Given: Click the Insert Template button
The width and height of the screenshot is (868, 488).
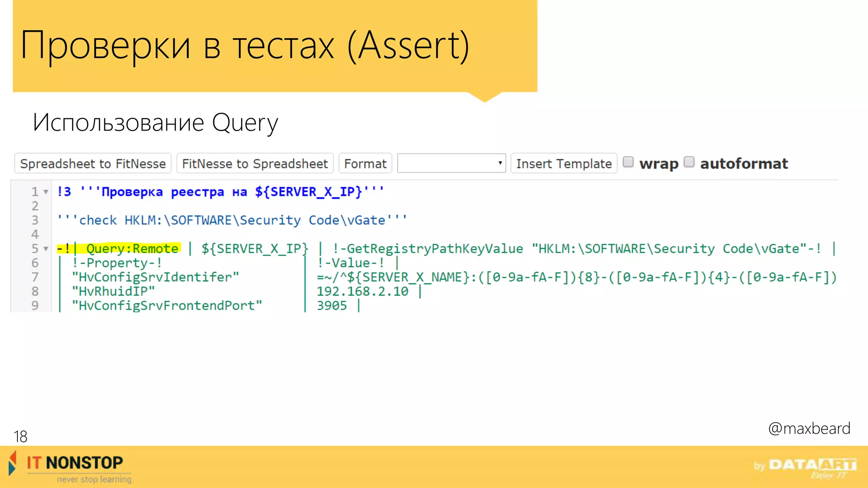Looking at the screenshot, I should coord(564,164).
